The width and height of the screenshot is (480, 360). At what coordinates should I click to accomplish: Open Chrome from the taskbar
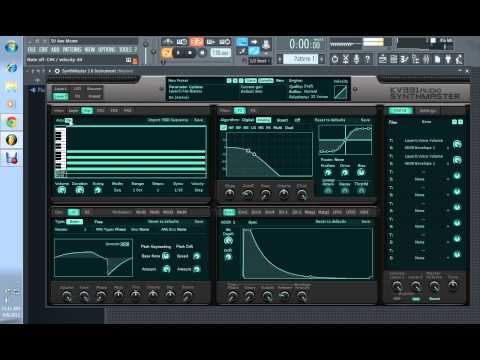pyautogui.click(x=11, y=122)
